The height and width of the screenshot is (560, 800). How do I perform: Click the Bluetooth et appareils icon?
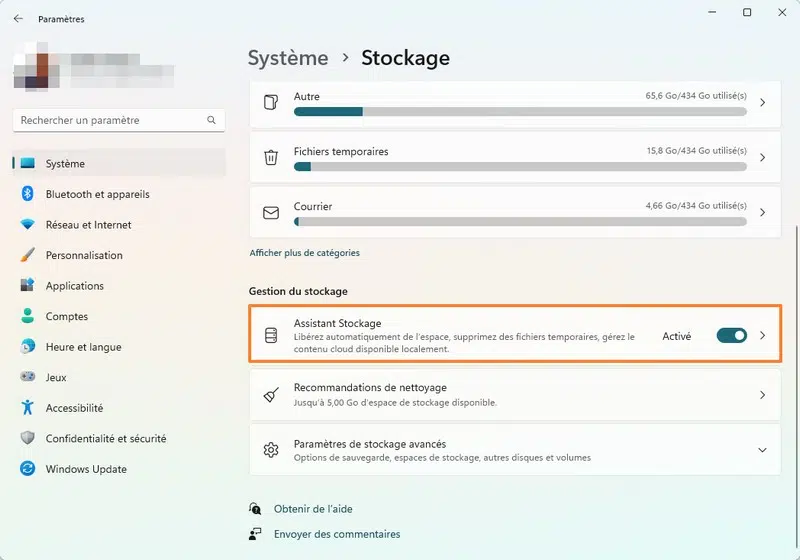(28, 194)
